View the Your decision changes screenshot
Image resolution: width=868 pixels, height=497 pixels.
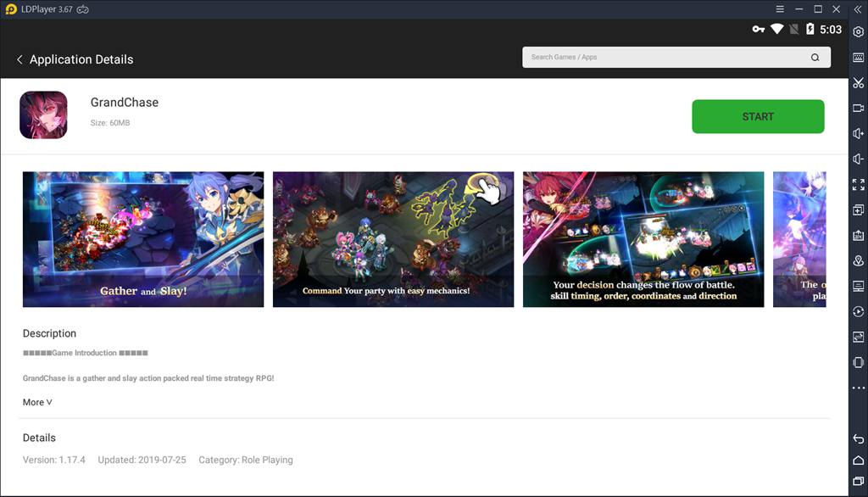pos(643,239)
